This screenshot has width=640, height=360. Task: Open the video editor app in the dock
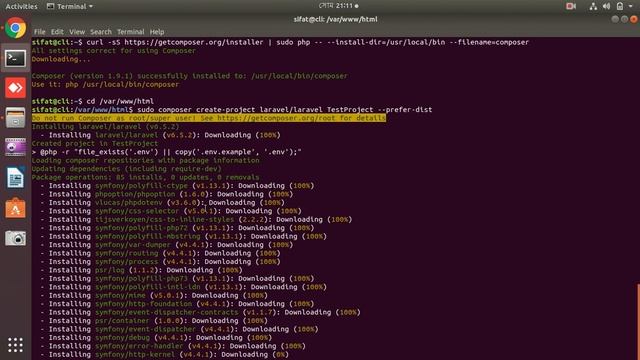(16, 147)
